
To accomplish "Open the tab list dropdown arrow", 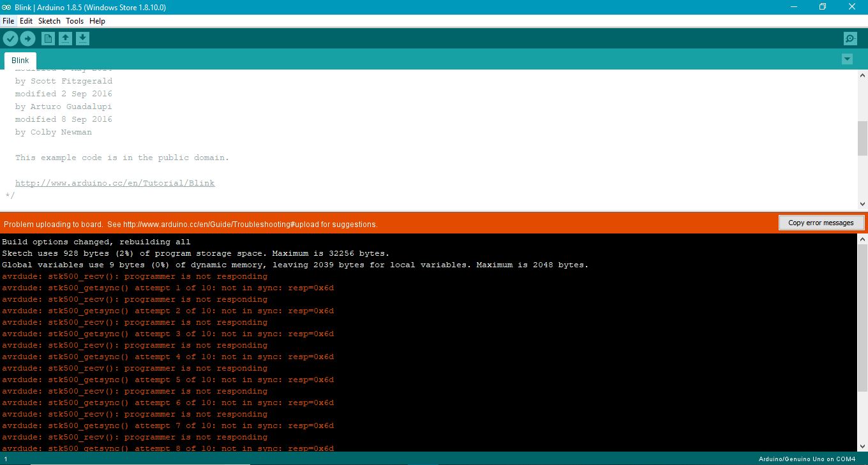I will (848, 58).
